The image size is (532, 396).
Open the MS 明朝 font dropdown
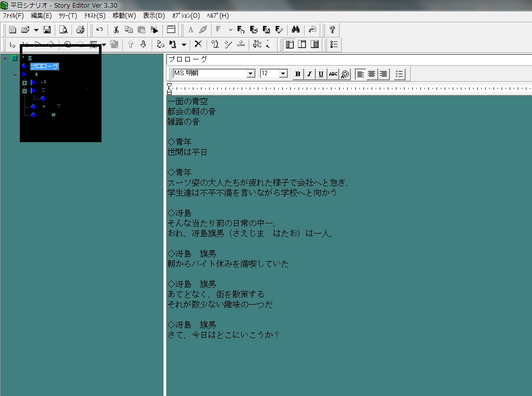[x=251, y=74]
